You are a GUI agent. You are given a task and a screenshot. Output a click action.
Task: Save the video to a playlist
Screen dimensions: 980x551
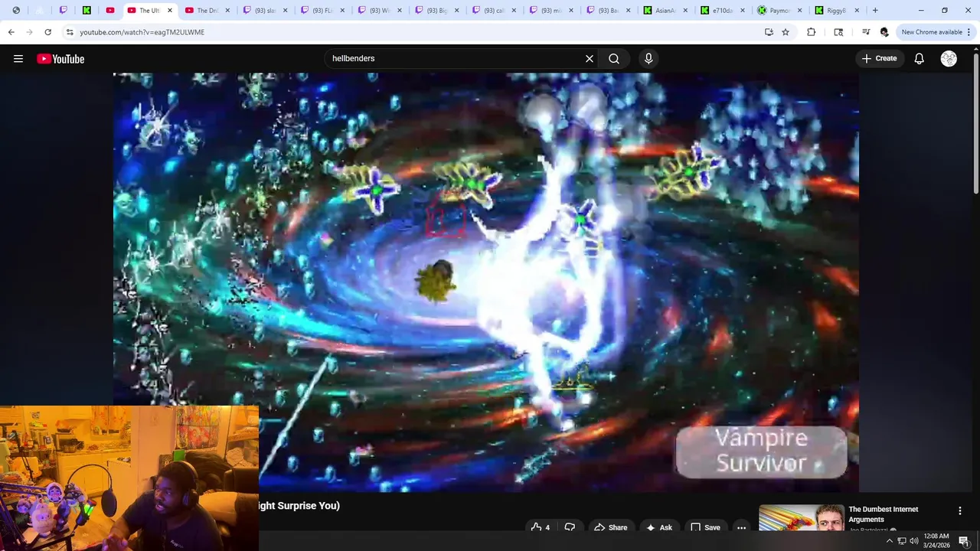[705, 527]
